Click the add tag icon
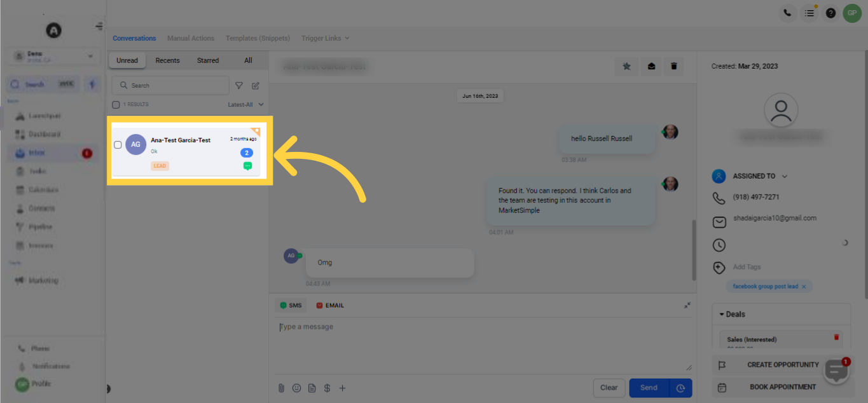 [719, 268]
